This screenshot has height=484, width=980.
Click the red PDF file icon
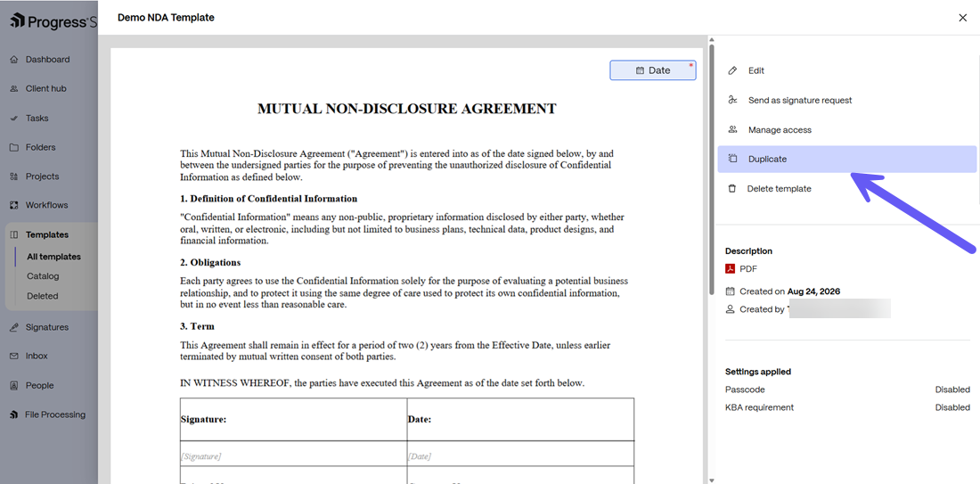tap(730, 269)
